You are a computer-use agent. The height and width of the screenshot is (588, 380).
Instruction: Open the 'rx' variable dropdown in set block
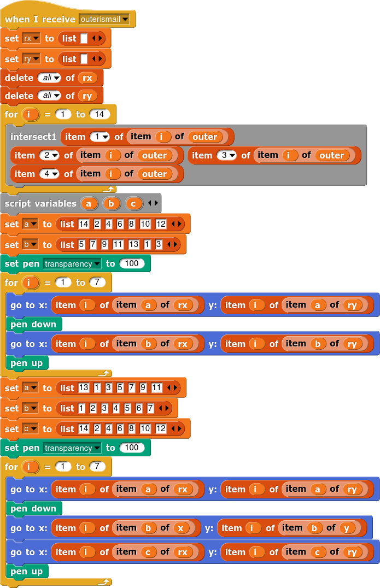tap(36, 39)
